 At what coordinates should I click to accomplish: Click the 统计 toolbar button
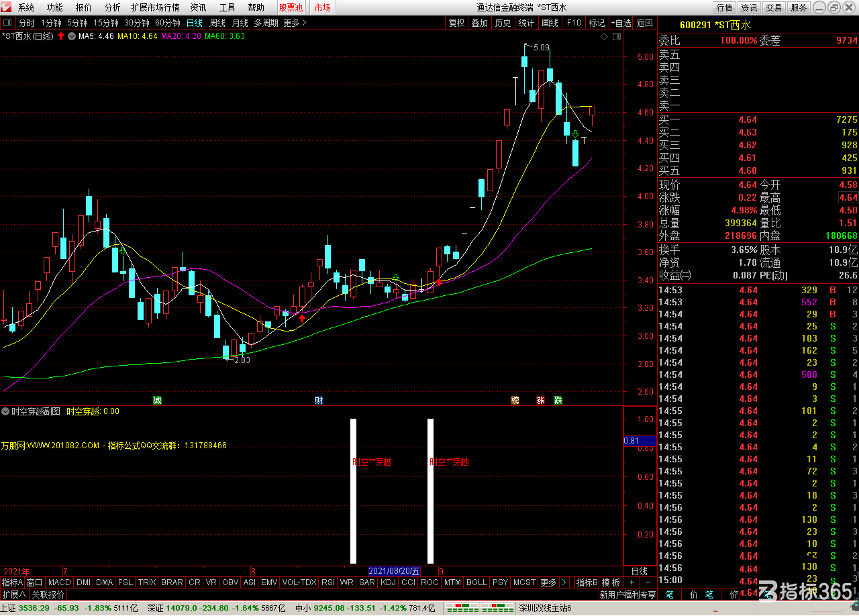[x=526, y=23]
